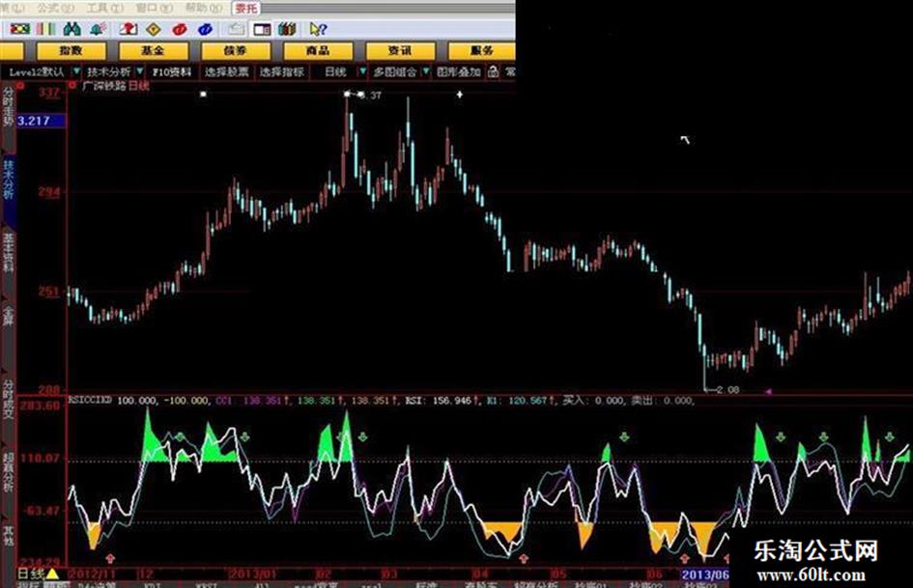The width and height of the screenshot is (913, 588).
Task: Click the window layout toolbar icon
Action: 262,29
